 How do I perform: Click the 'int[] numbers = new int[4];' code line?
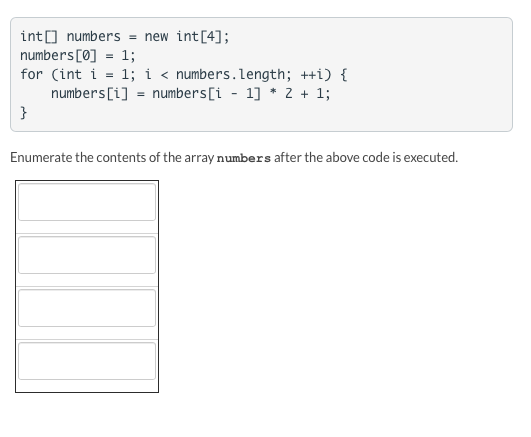click(x=125, y=36)
